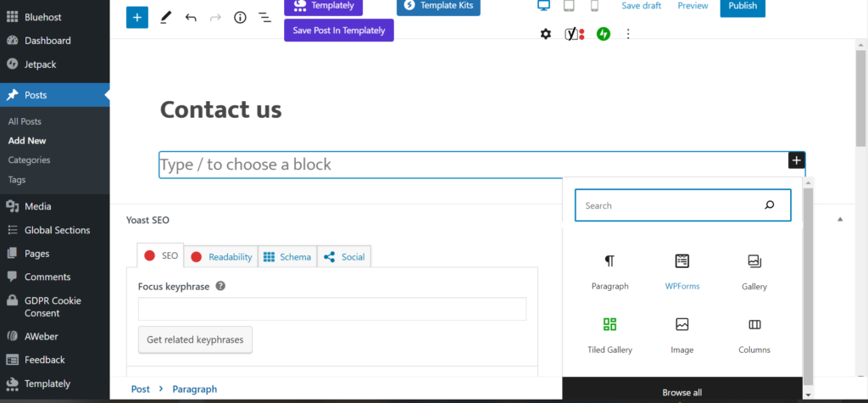The image size is (868, 403).
Task: Click the Contact us title field
Action: pos(221,109)
